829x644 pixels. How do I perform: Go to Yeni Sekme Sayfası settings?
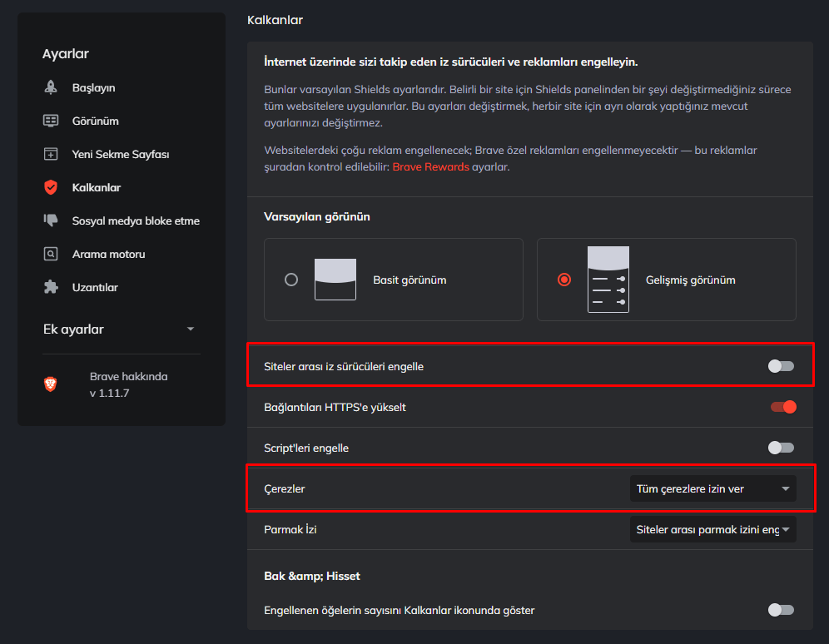point(121,154)
